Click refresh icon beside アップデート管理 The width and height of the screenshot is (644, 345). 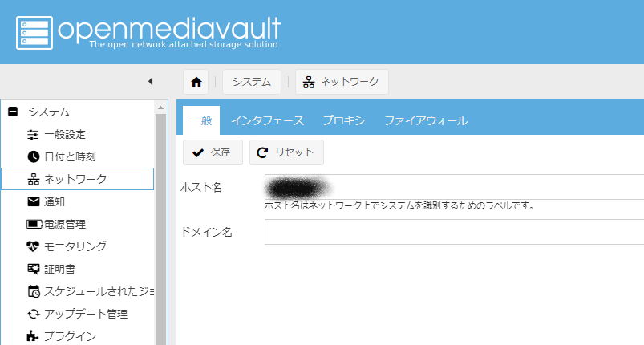[33, 315]
